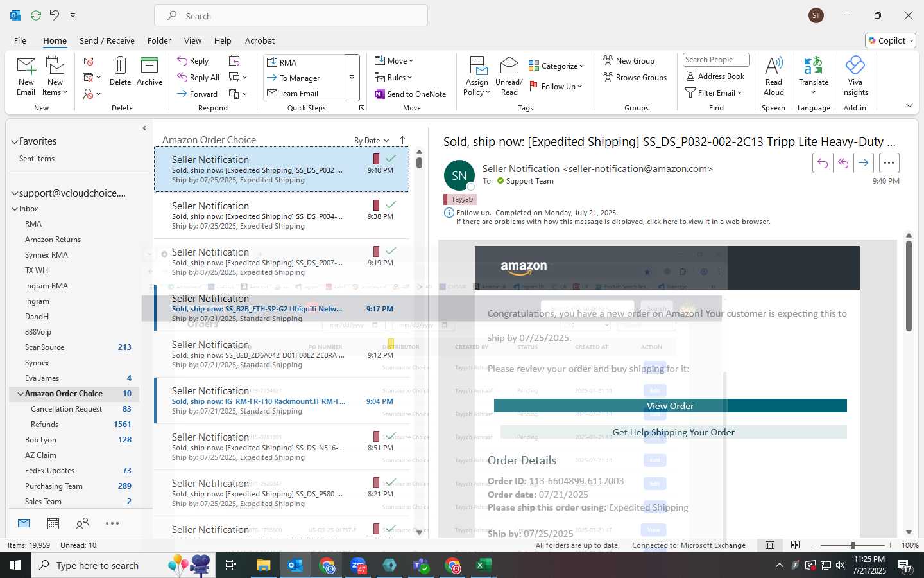The image size is (924, 578).
Task: Open Filter Email dropdown
Action: pyautogui.click(x=714, y=93)
